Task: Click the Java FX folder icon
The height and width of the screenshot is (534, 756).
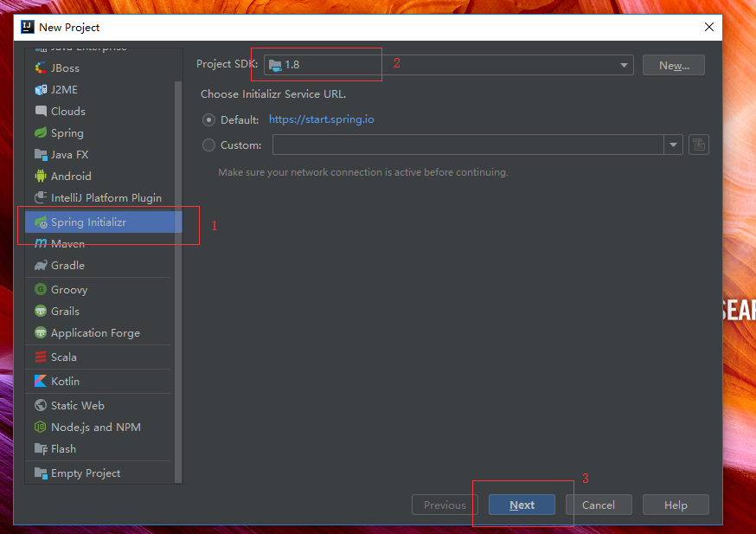Action: [41, 154]
